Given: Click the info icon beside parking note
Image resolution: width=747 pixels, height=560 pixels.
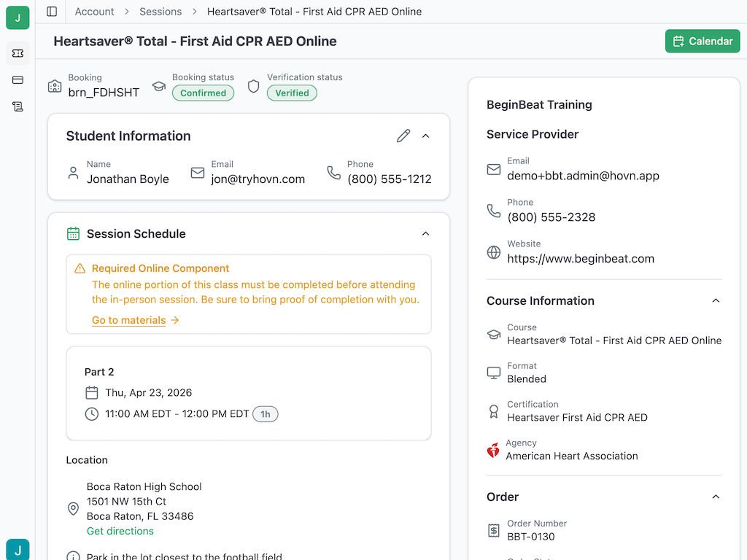Looking at the screenshot, I should 73,556.
